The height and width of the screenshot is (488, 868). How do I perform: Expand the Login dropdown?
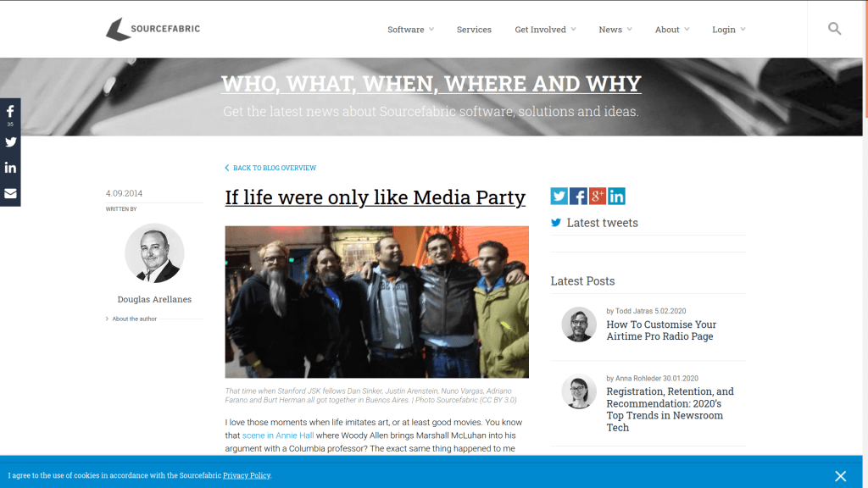click(728, 30)
